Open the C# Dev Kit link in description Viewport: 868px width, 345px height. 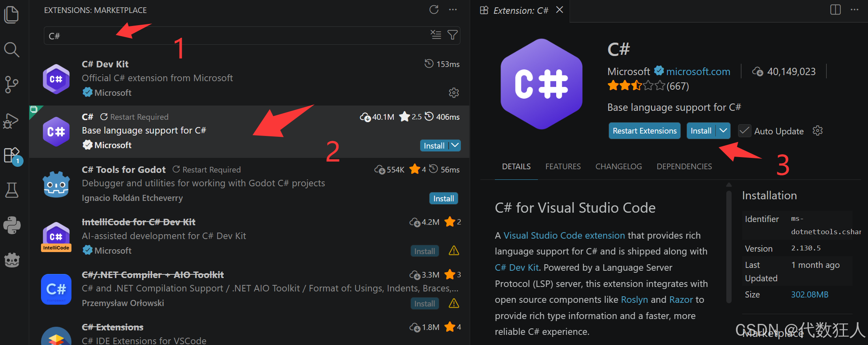coord(517,267)
